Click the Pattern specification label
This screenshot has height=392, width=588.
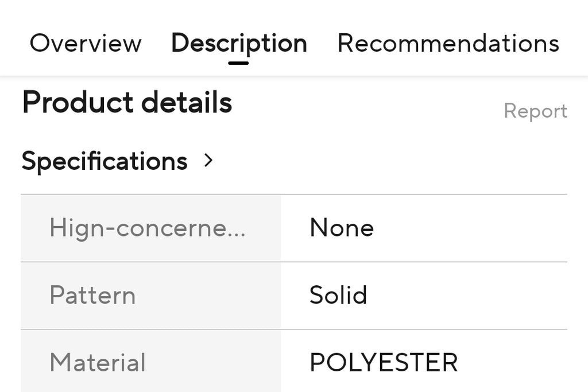[92, 296]
